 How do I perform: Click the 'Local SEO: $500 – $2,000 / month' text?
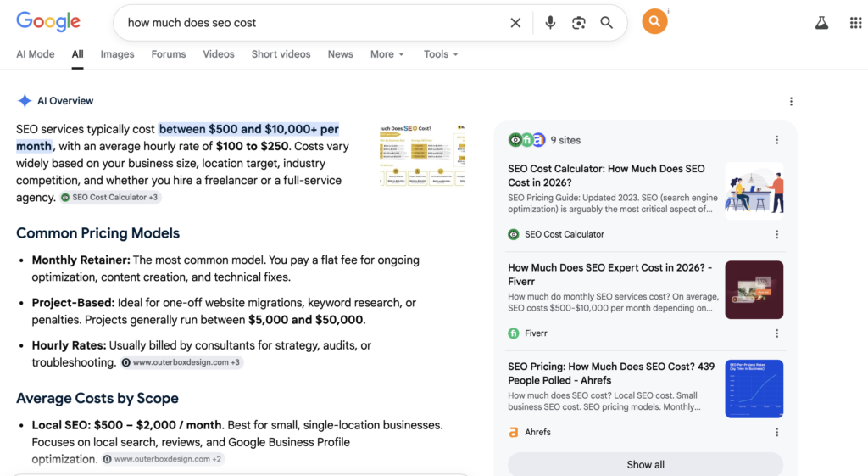(126, 425)
